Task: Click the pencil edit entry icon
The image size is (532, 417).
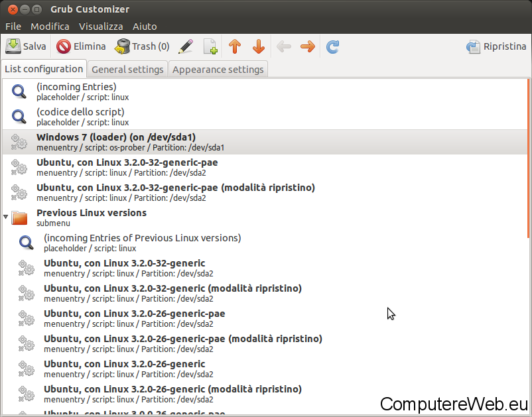Action: [186, 46]
